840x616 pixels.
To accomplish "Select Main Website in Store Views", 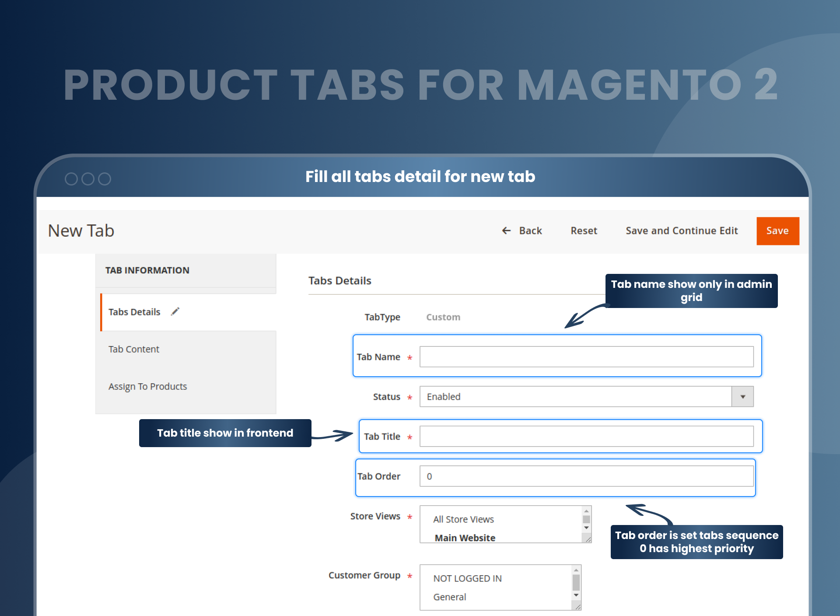I will 465,538.
